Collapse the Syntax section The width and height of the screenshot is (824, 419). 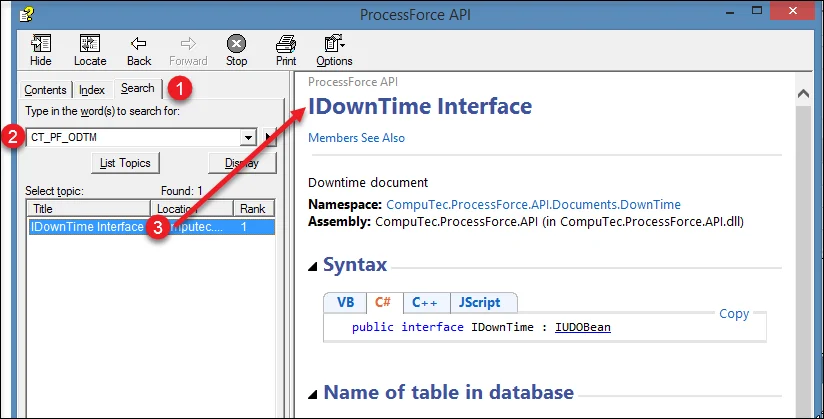point(314,266)
